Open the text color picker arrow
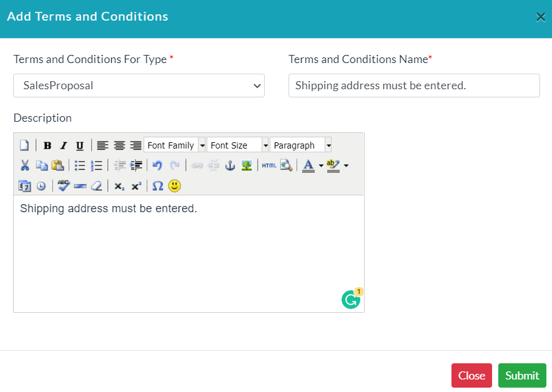This screenshot has width=552, height=392. pos(321,165)
